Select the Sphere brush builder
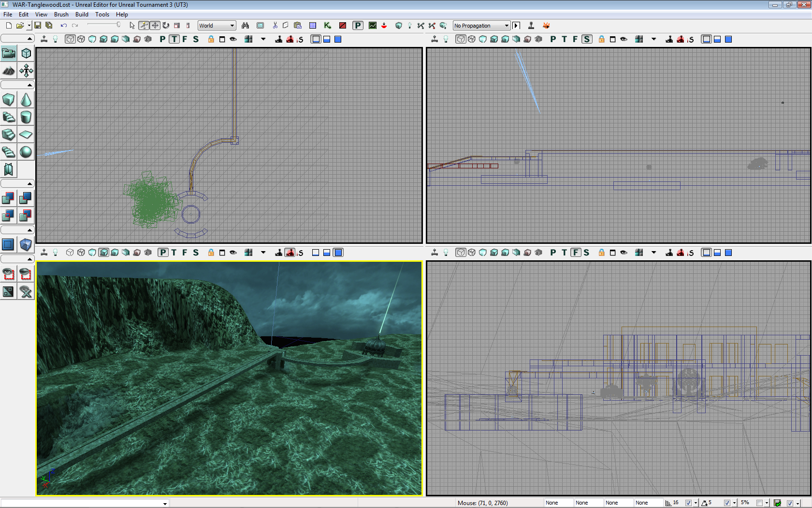The width and height of the screenshot is (812, 508). click(26, 152)
